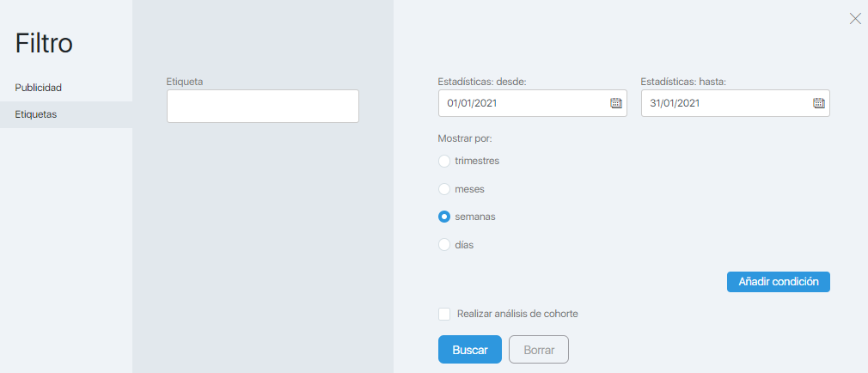
Task: Select the trimestres radio option
Action: (444, 161)
